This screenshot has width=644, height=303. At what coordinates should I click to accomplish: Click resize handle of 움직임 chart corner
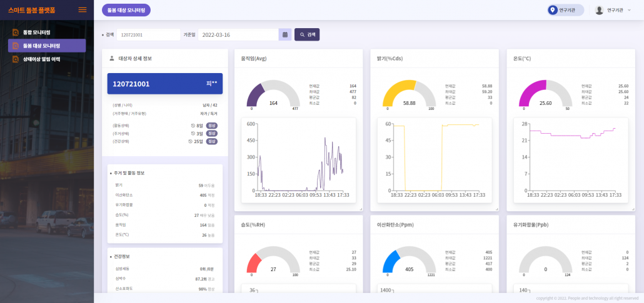tap(360, 208)
